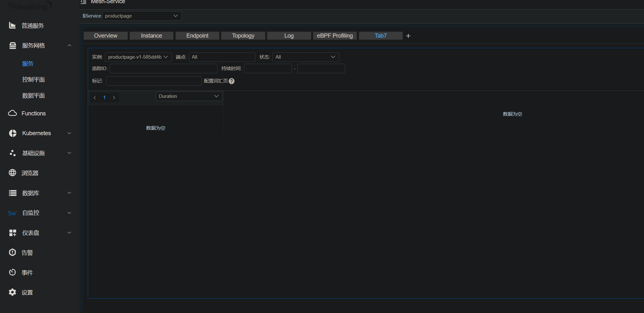Open the $Service productpage dropdown
The height and width of the screenshot is (313, 644).
[x=142, y=16]
